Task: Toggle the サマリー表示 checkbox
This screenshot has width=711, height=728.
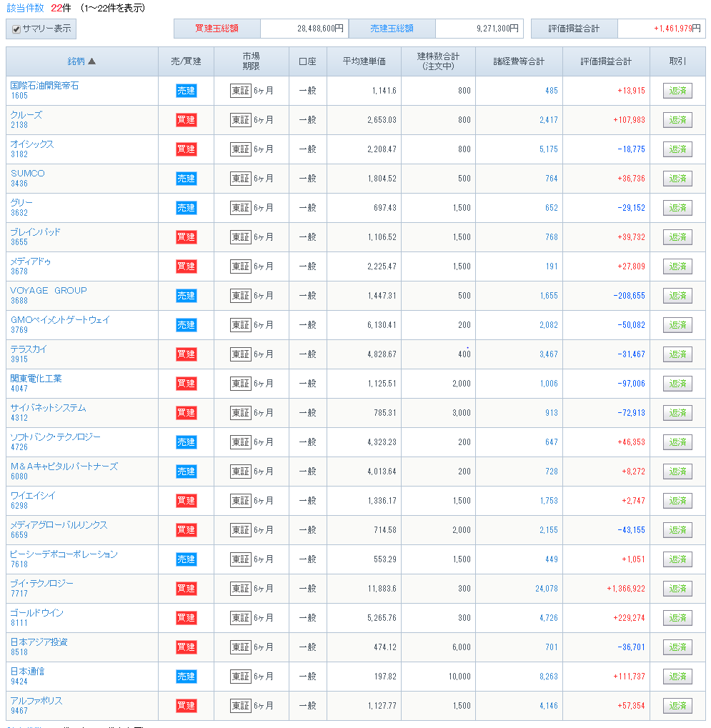Action: point(16,29)
